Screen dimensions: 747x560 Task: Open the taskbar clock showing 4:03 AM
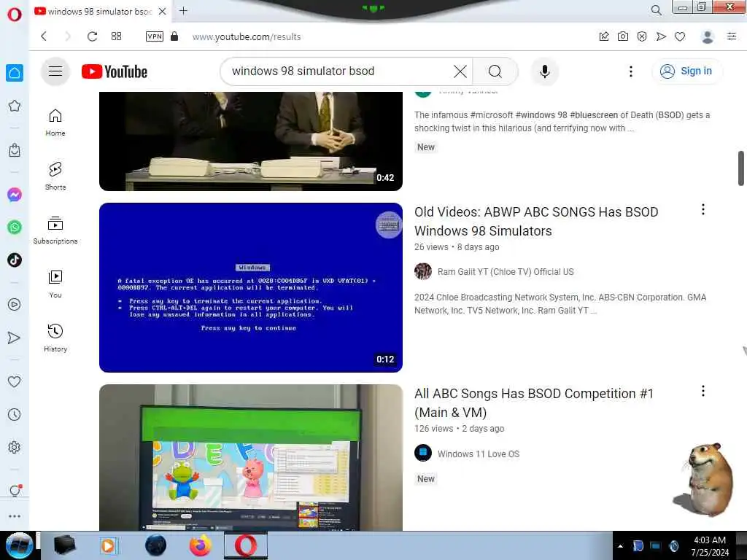710,546
